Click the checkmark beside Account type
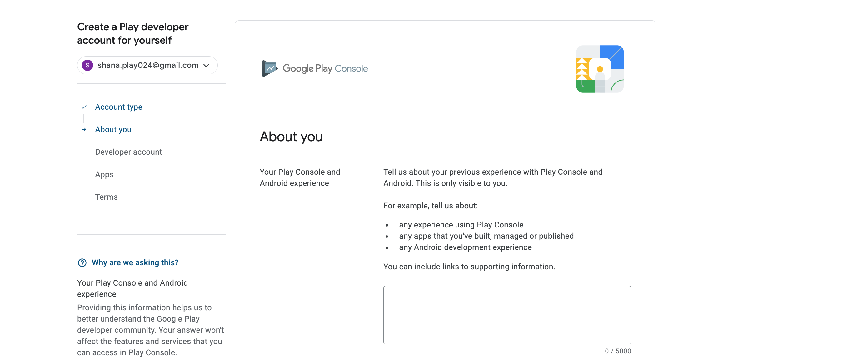Viewport: 868px width, 364px height. (84, 107)
